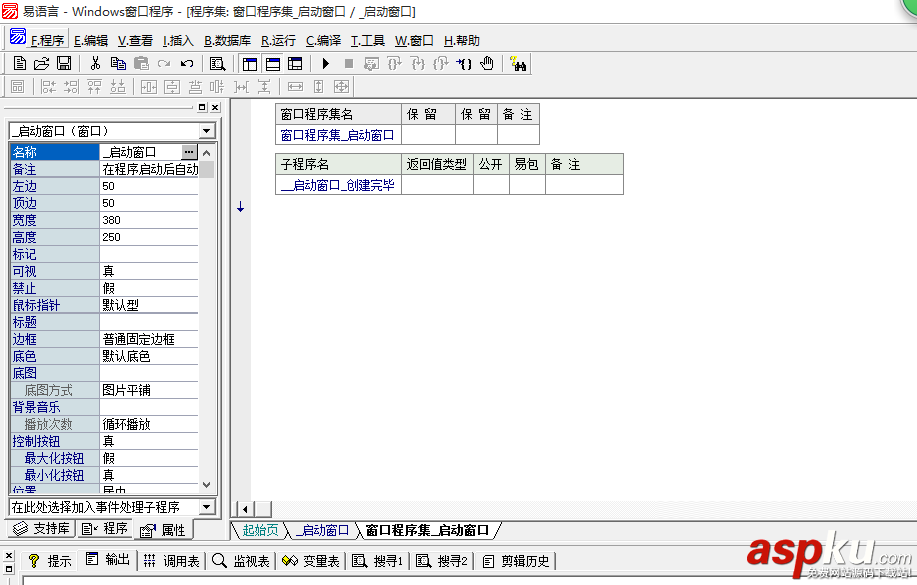The width and height of the screenshot is (917, 585).
Task: Open the 变量表 bottom tab
Action: pyautogui.click(x=311, y=561)
